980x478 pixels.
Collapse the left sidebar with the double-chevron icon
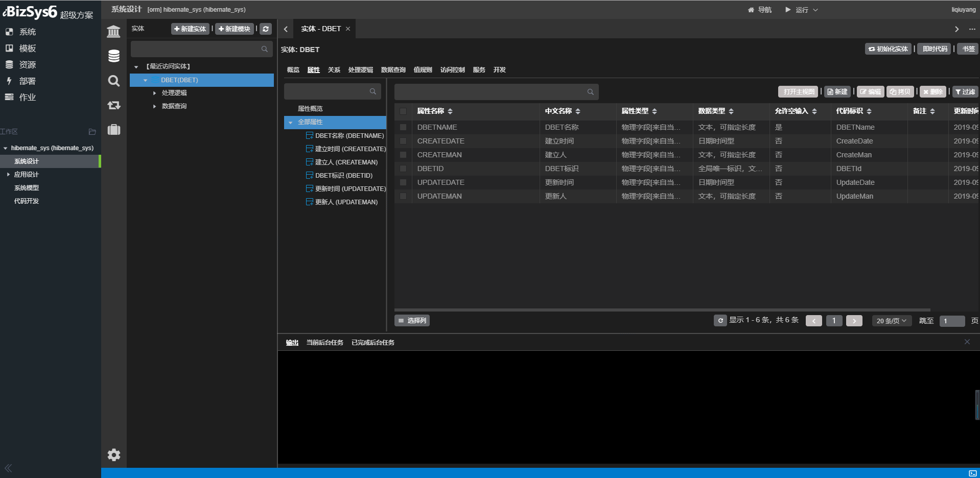8,468
